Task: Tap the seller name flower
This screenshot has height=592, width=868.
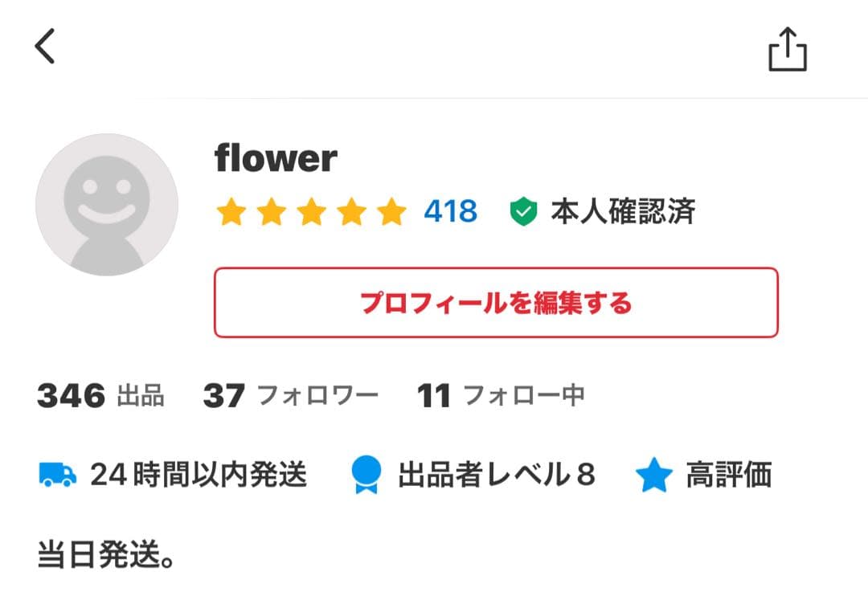Action: point(276,158)
